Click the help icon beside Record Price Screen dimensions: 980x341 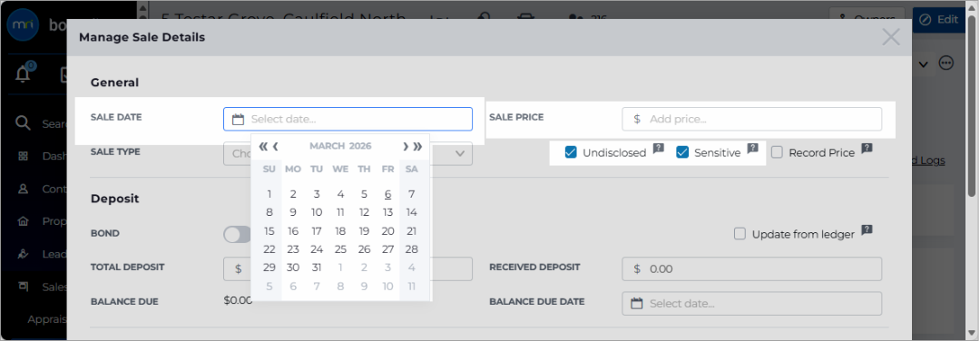867,149
